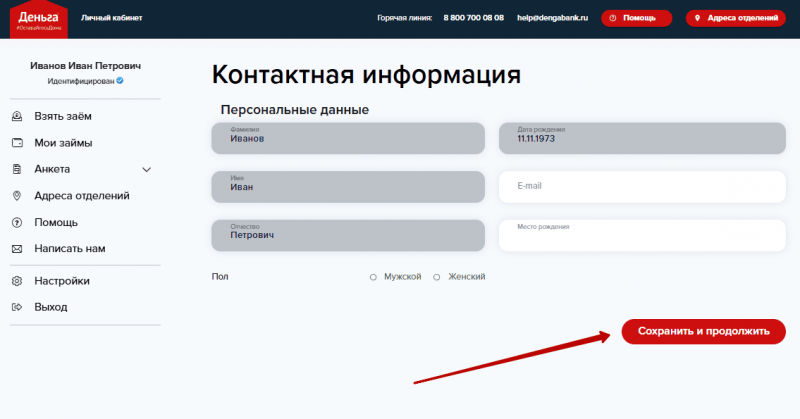Screen dimensions: 800x419
Task: Click the help@dengabank.ru email link
Action: click(553, 18)
